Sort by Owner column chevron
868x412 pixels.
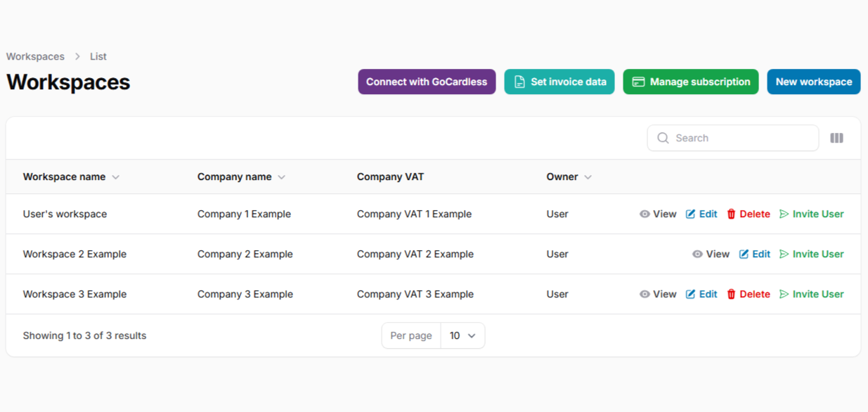[588, 177]
